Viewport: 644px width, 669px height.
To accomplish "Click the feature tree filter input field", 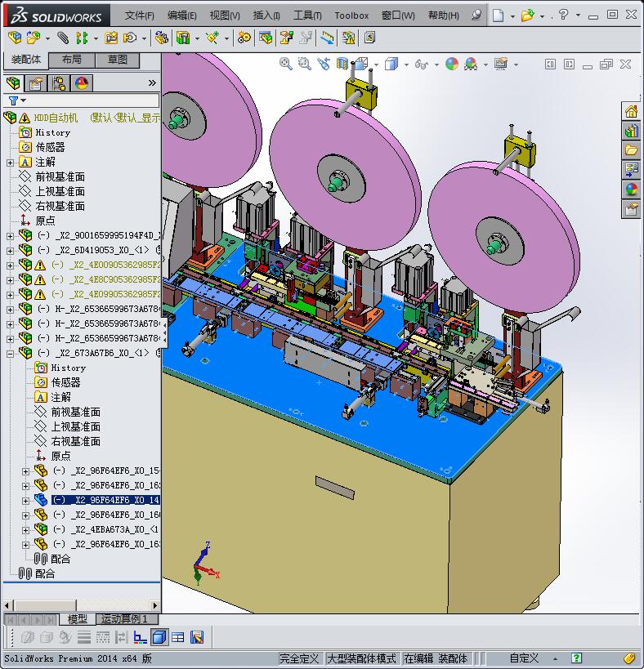I will tap(93, 100).
